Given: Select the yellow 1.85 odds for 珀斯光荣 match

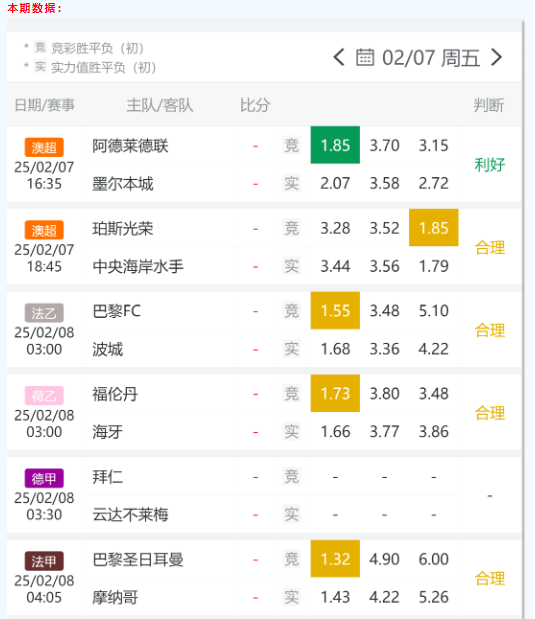Looking at the screenshot, I should (x=434, y=228).
